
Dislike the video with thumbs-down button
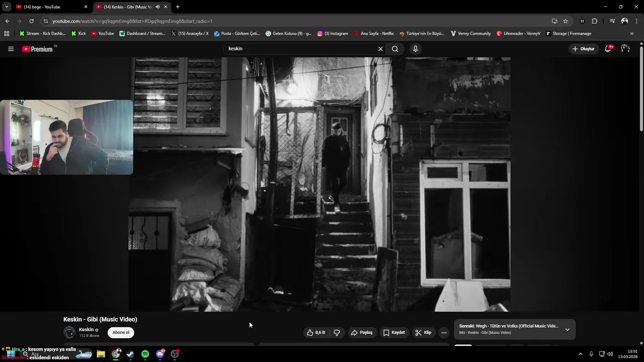(337, 332)
